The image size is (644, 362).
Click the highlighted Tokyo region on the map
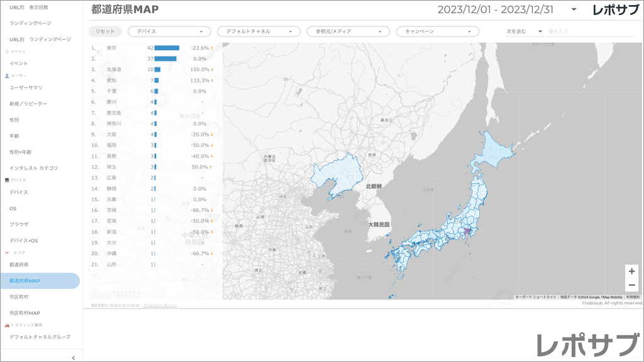click(467, 233)
